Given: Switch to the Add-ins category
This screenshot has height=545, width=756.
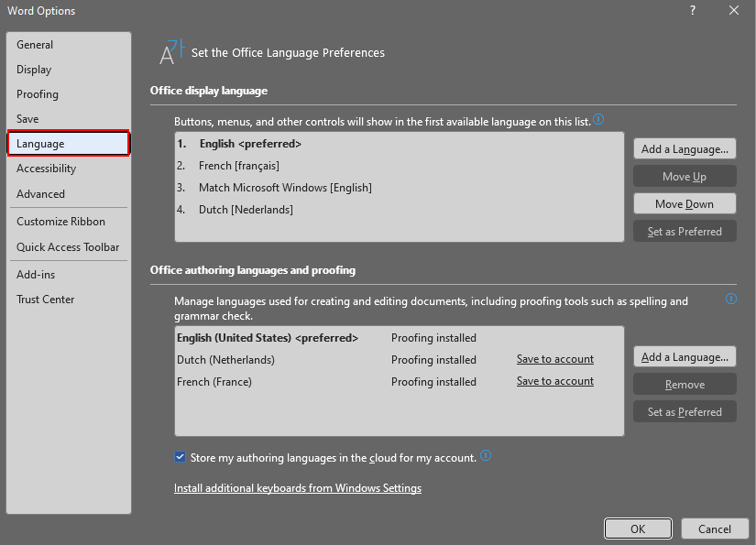Looking at the screenshot, I should 69,274.
